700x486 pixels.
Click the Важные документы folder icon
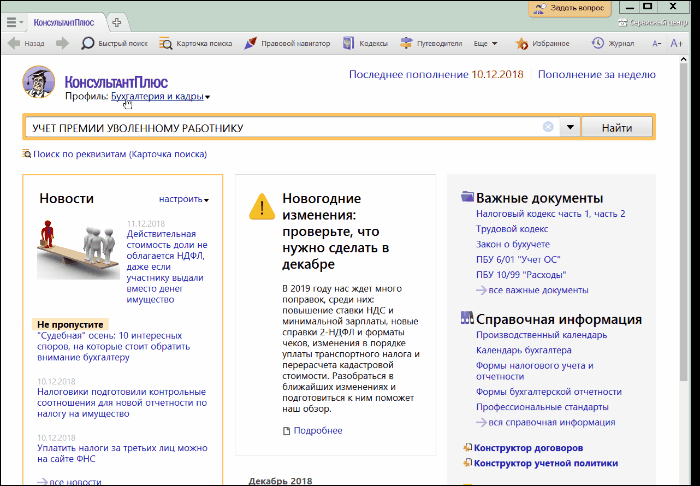click(x=467, y=196)
